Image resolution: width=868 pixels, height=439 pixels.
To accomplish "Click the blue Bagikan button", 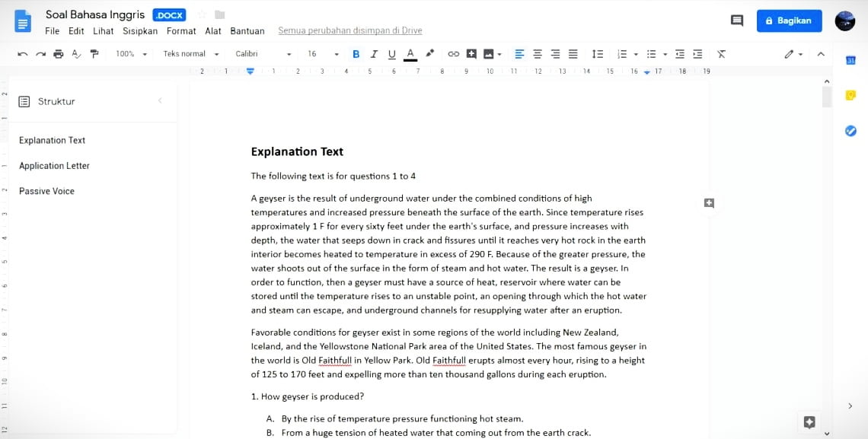I will pos(789,21).
